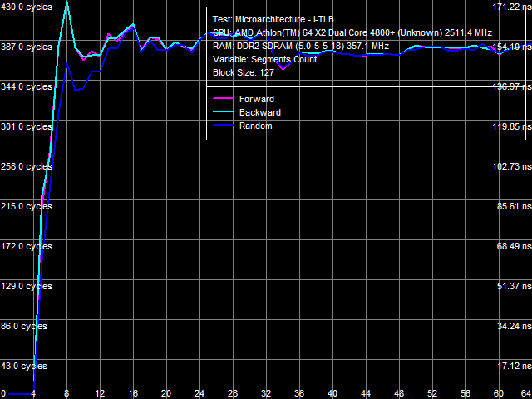The image size is (532, 399).
Task: Click the 430.0 cycles y-axis label
Action: [27, 7]
